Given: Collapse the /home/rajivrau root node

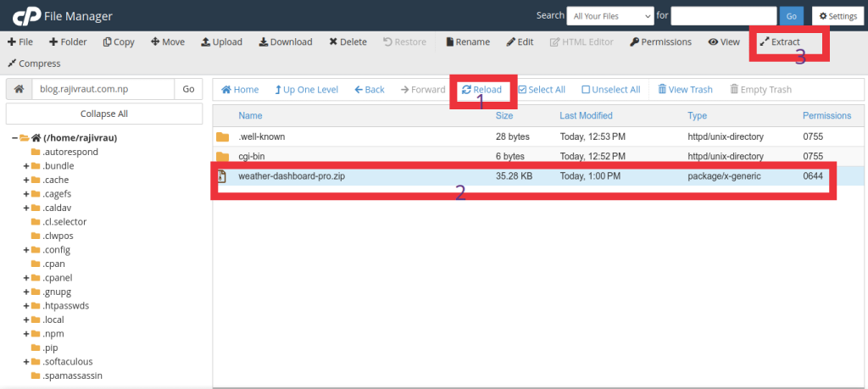Looking at the screenshot, I should click(x=14, y=138).
